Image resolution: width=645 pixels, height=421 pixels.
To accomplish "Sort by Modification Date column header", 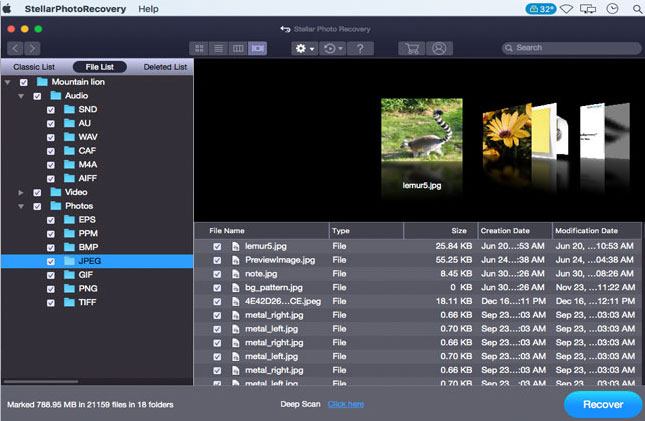I will tap(597, 231).
